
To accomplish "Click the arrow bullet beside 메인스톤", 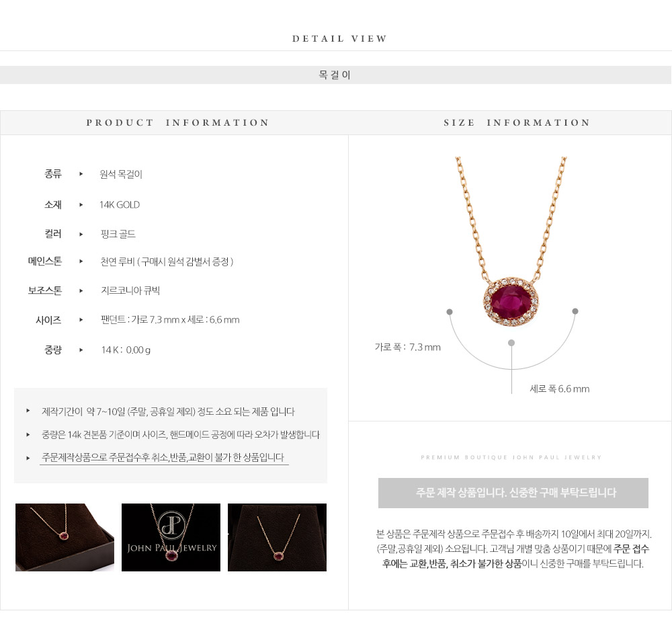I will click(x=81, y=261).
